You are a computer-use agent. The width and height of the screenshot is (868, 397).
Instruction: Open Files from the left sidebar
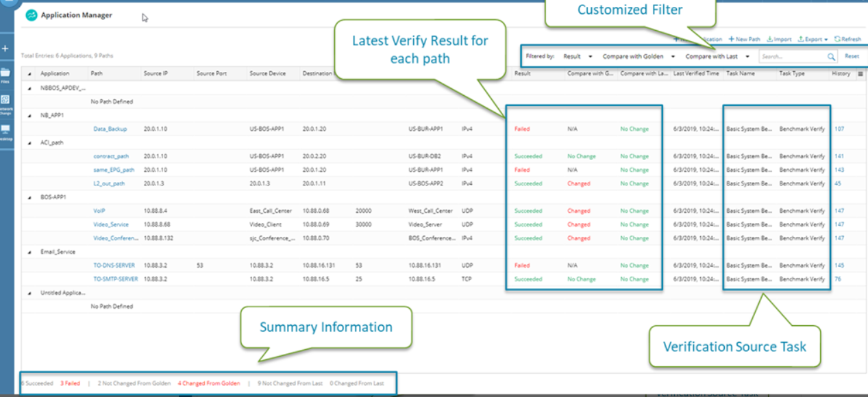pos(5,73)
